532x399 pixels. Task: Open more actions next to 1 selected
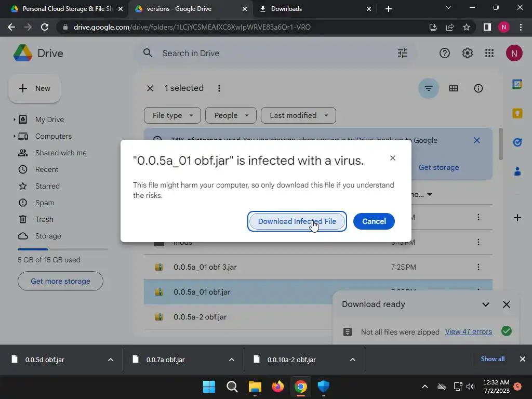(x=219, y=88)
